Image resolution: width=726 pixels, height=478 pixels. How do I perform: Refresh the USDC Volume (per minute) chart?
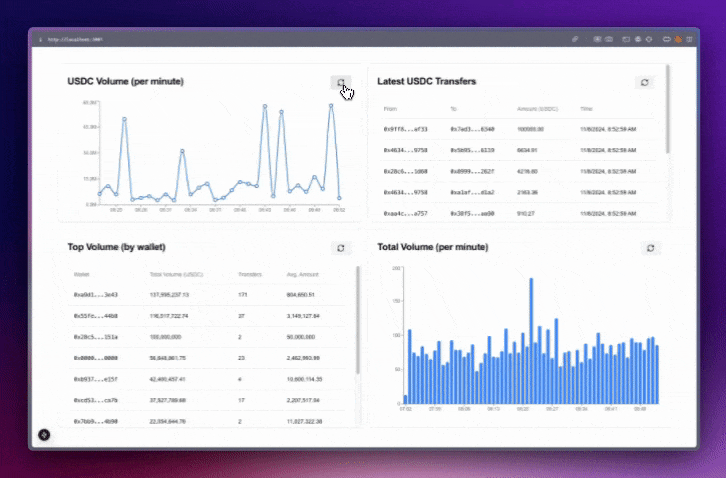[x=341, y=82]
